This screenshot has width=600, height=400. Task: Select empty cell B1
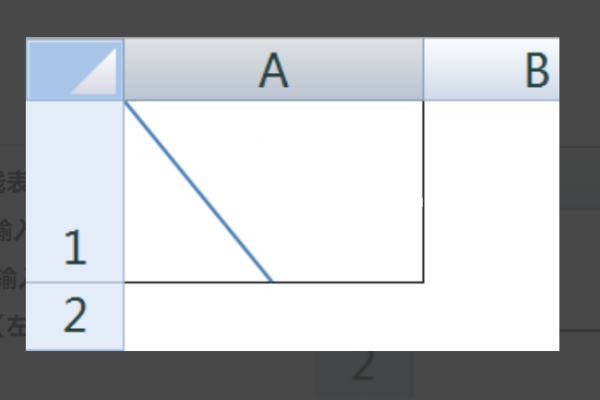point(492,191)
